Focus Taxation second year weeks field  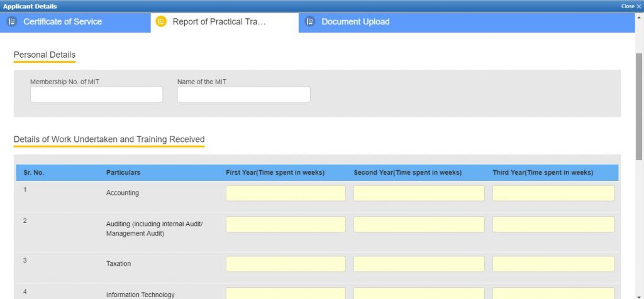419,264
